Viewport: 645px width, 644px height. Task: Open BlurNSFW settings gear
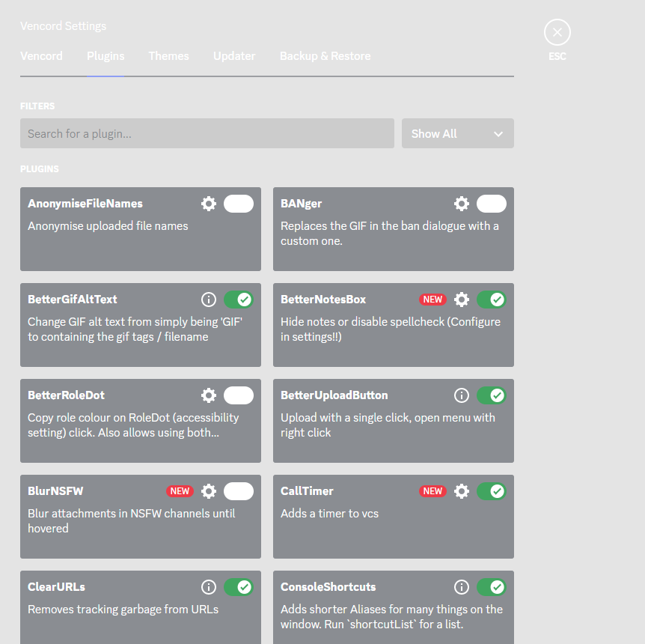(x=209, y=491)
